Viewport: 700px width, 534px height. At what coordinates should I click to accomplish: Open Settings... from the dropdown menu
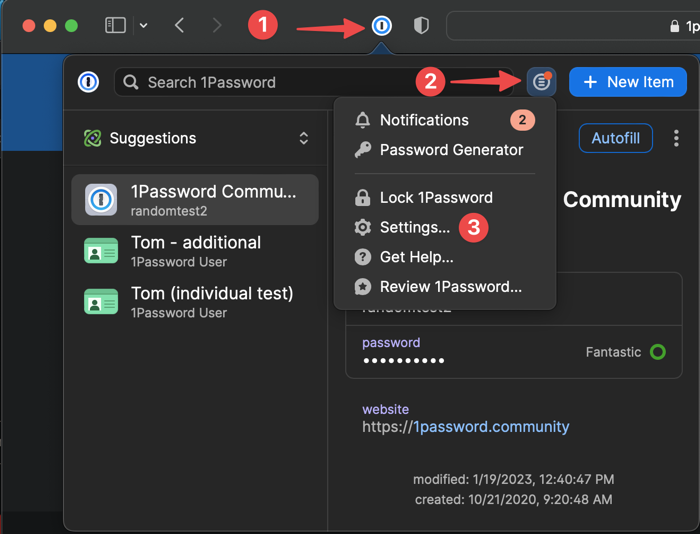[414, 227]
